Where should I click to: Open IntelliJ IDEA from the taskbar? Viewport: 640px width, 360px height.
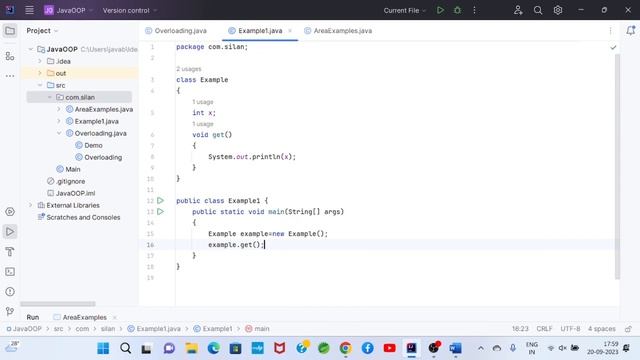tap(411, 348)
